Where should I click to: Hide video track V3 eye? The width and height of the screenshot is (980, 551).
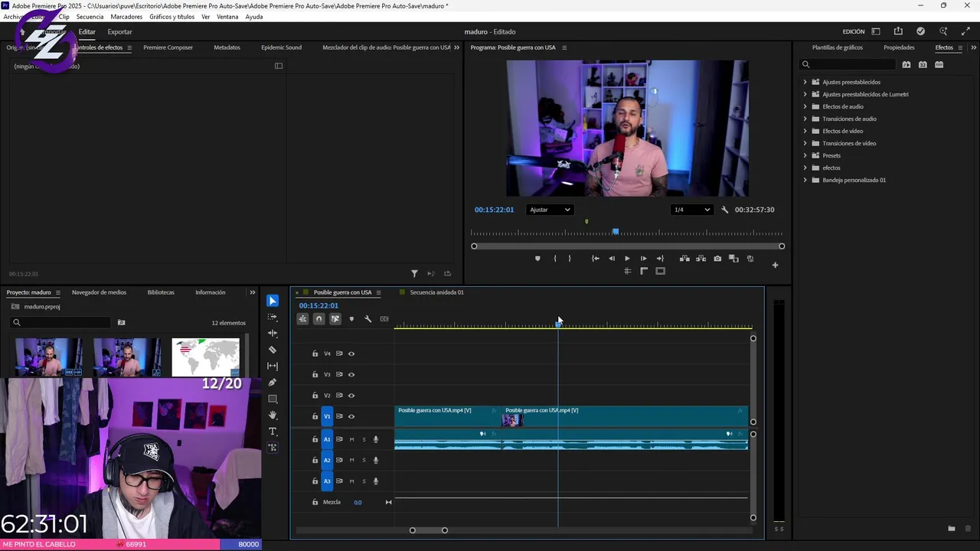click(x=351, y=374)
